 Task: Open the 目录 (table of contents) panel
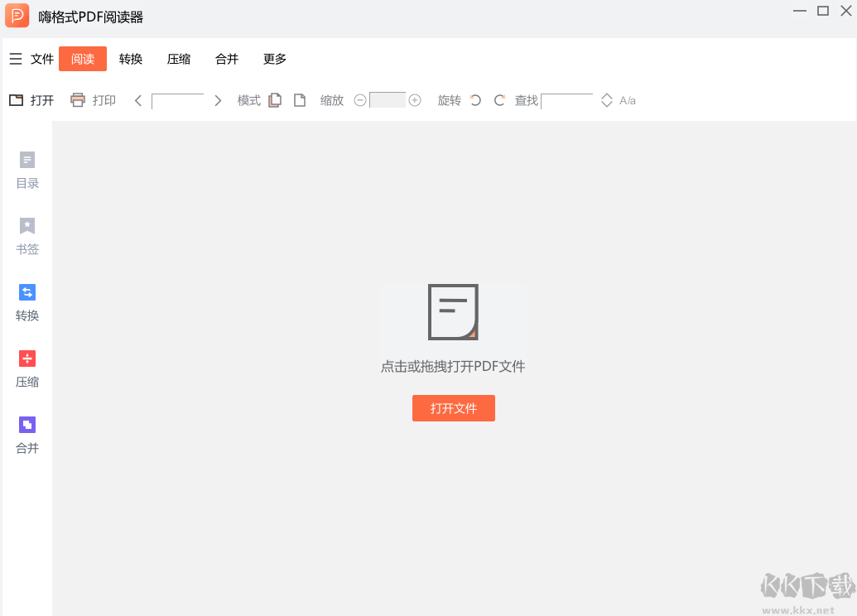click(26, 170)
